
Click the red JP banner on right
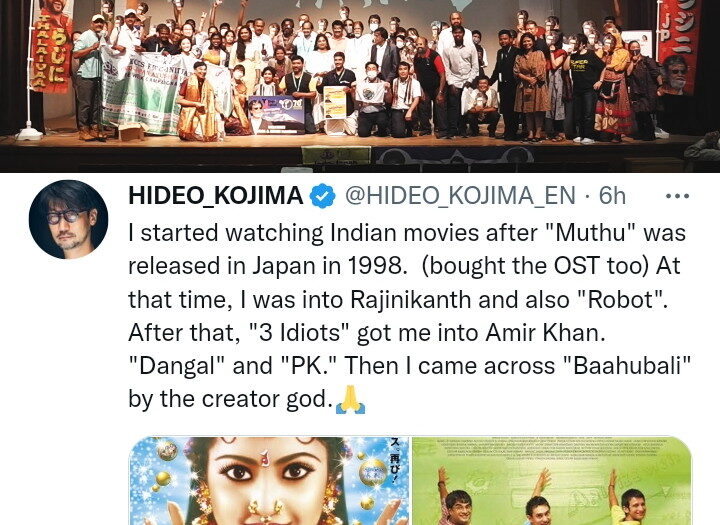tap(678, 47)
